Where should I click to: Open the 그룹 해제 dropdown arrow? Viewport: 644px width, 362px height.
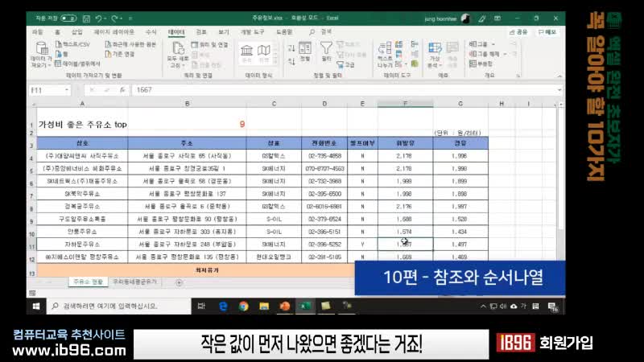(505, 54)
